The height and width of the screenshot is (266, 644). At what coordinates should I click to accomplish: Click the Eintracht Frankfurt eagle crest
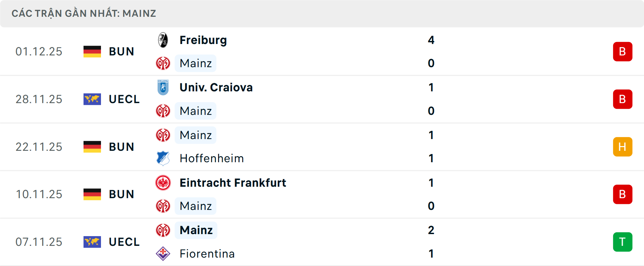[163, 183]
